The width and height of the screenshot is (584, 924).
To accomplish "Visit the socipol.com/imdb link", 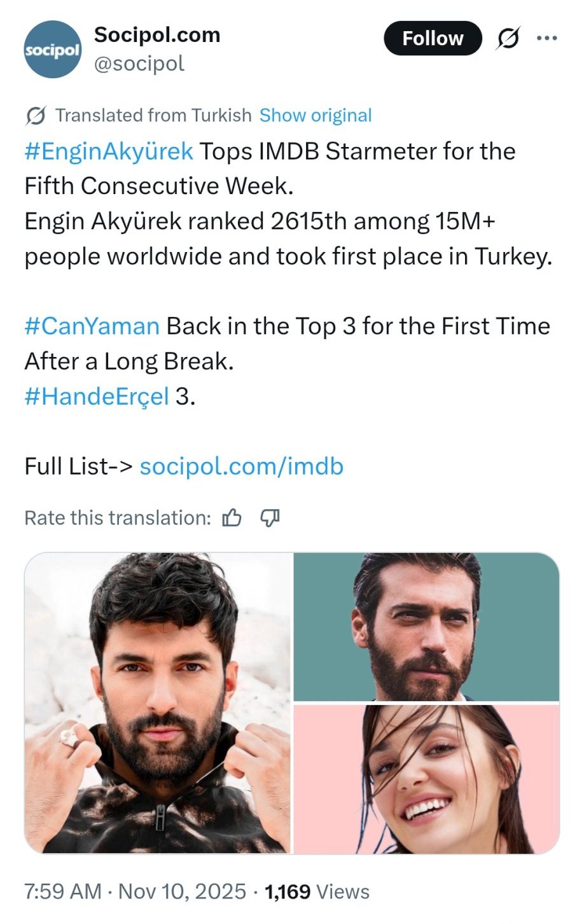I will point(241,466).
